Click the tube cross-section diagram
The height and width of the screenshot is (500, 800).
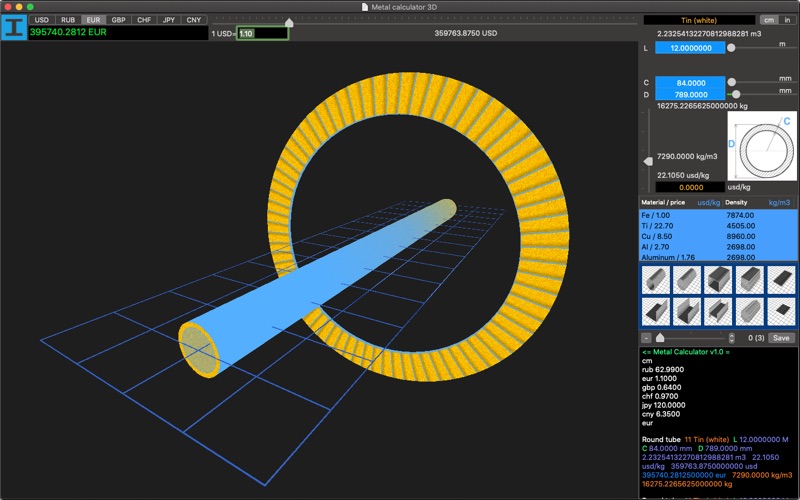[762, 146]
